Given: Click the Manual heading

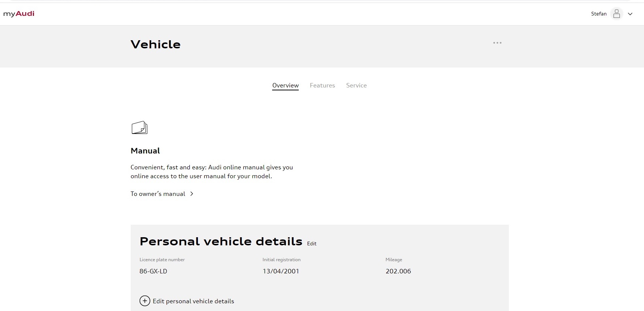Looking at the screenshot, I should click(145, 151).
